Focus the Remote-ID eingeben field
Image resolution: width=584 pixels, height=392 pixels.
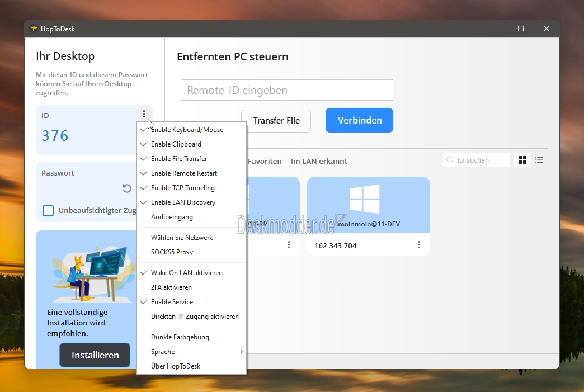pyautogui.click(x=287, y=90)
